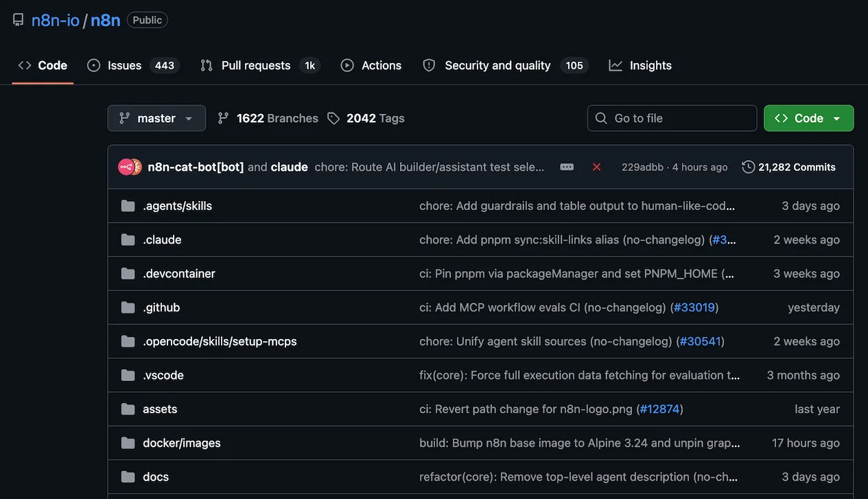868x499 pixels.
Task: Open the Pull requests tab
Action: click(260, 65)
